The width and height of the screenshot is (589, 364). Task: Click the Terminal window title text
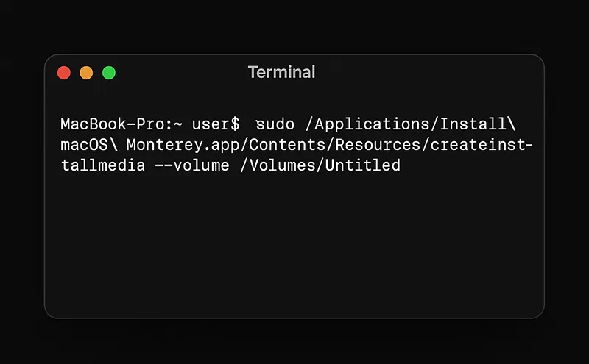coord(281,73)
